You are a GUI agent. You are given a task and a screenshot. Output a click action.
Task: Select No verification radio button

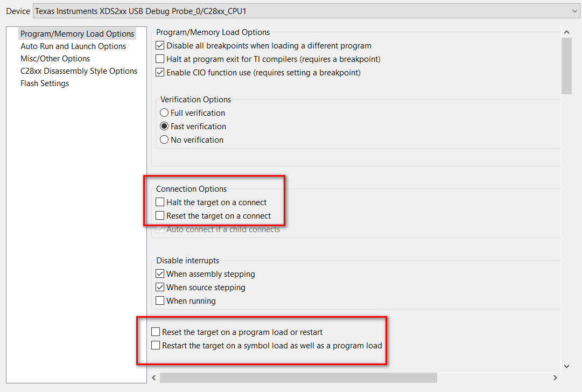click(x=164, y=140)
